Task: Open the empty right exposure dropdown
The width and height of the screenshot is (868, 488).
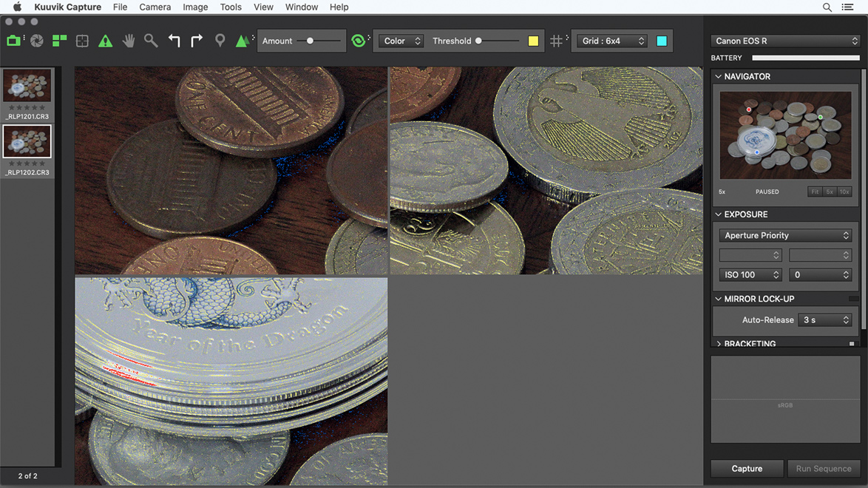Action: 820,255
